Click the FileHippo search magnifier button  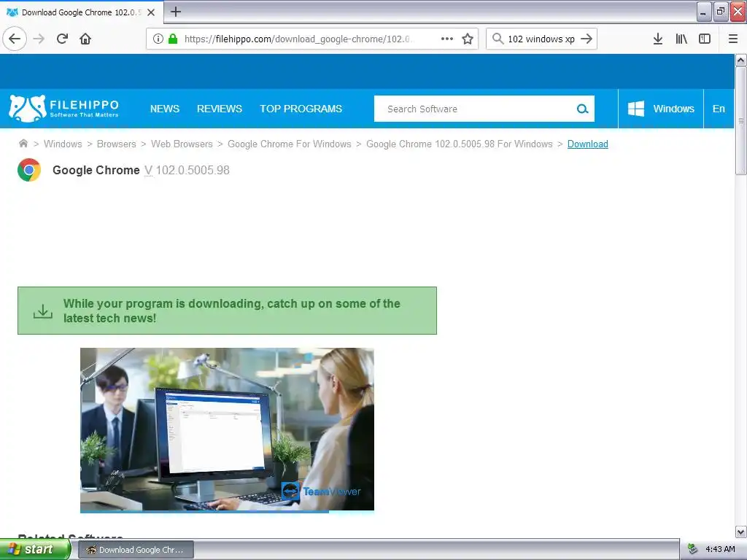pos(582,109)
